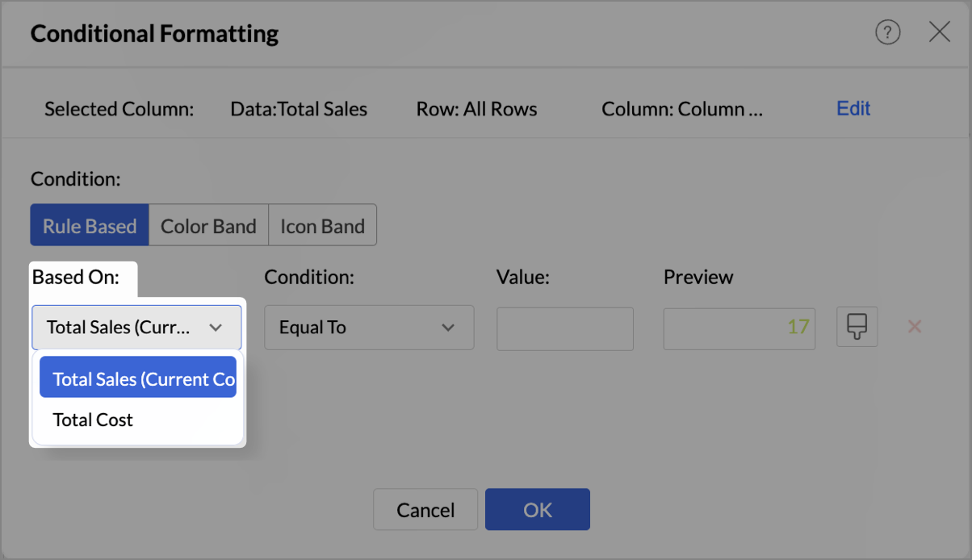
Task: Open the help question mark icon
Action: (x=887, y=33)
